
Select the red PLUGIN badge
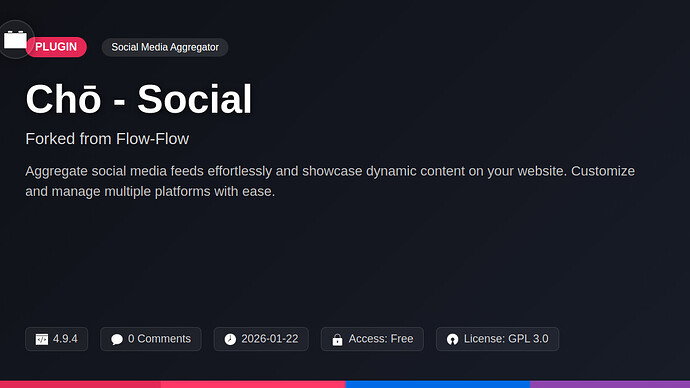pos(56,47)
